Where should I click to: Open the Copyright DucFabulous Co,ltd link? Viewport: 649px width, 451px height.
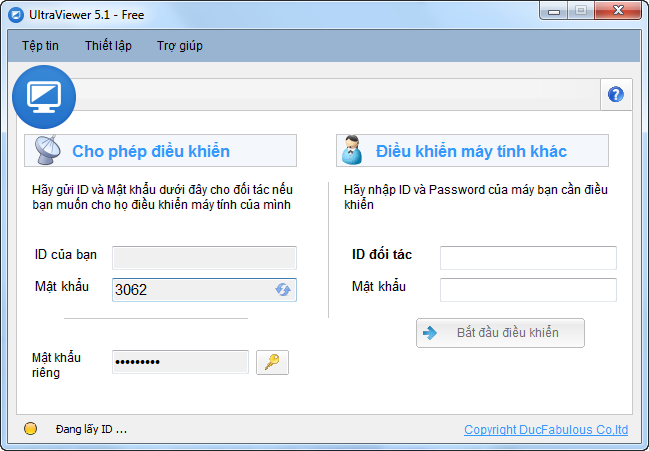pos(546,429)
